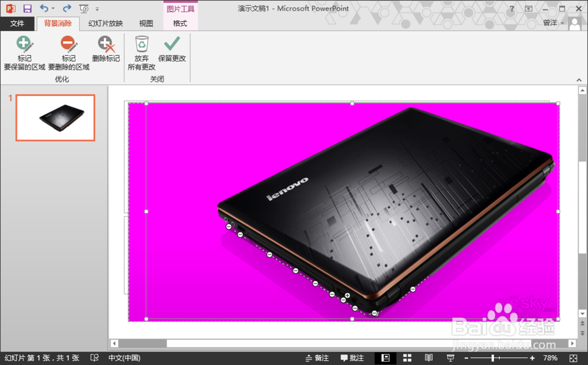Toggle the Notes pane (备注)
This screenshot has height=365, width=588.
click(x=317, y=358)
